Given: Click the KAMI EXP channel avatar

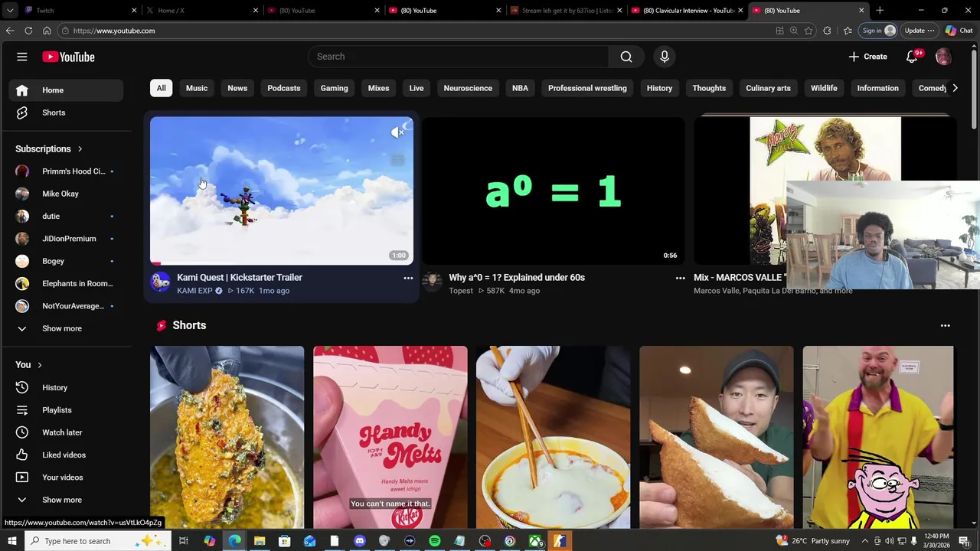Looking at the screenshot, I should point(160,282).
